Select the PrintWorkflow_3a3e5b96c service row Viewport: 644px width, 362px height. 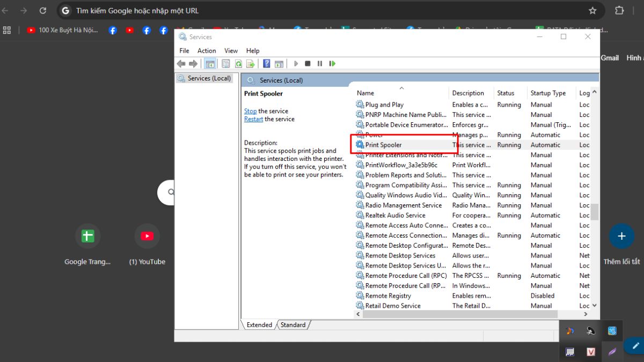[472, 165]
